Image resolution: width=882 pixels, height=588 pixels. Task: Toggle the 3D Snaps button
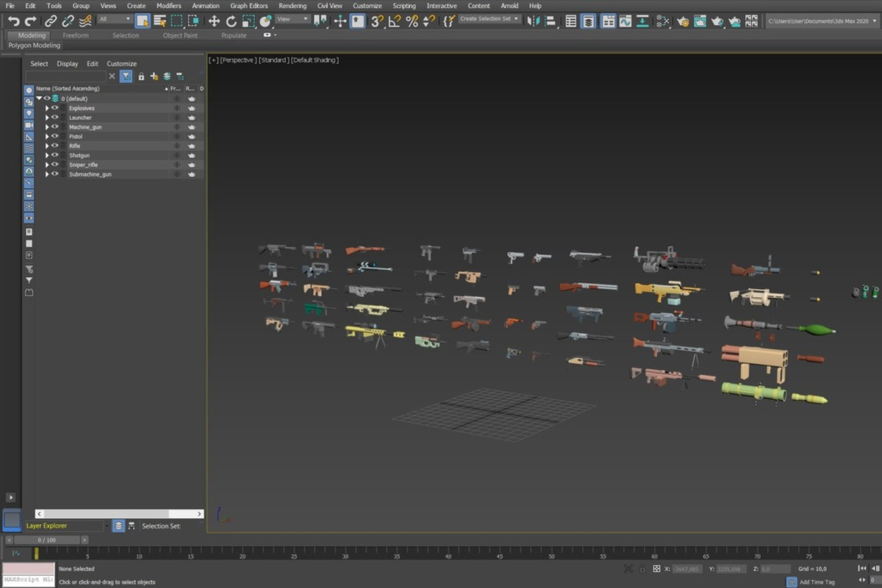(x=377, y=21)
